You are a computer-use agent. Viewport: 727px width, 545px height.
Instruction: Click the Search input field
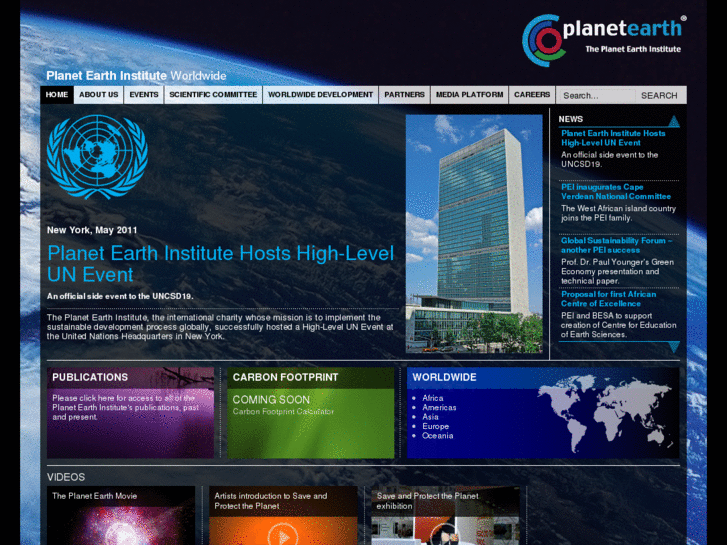(596, 96)
